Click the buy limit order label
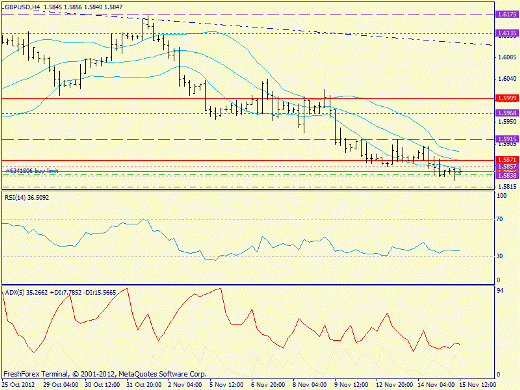Screen dimensions: 520x390 (32, 171)
